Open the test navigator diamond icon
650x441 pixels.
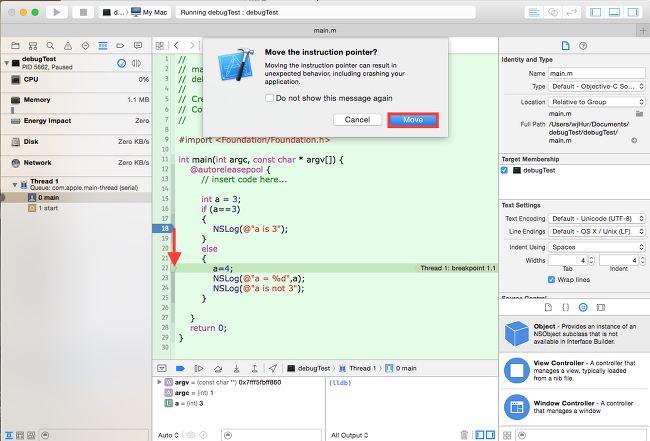(x=85, y=46)
